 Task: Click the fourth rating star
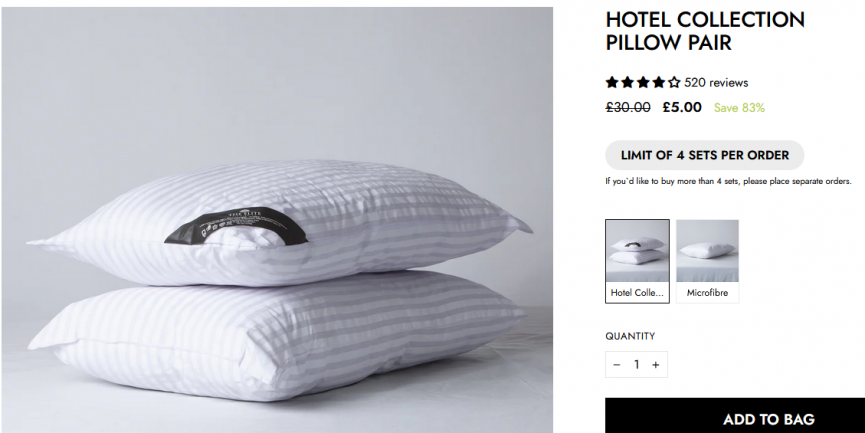tap(659, 83)
